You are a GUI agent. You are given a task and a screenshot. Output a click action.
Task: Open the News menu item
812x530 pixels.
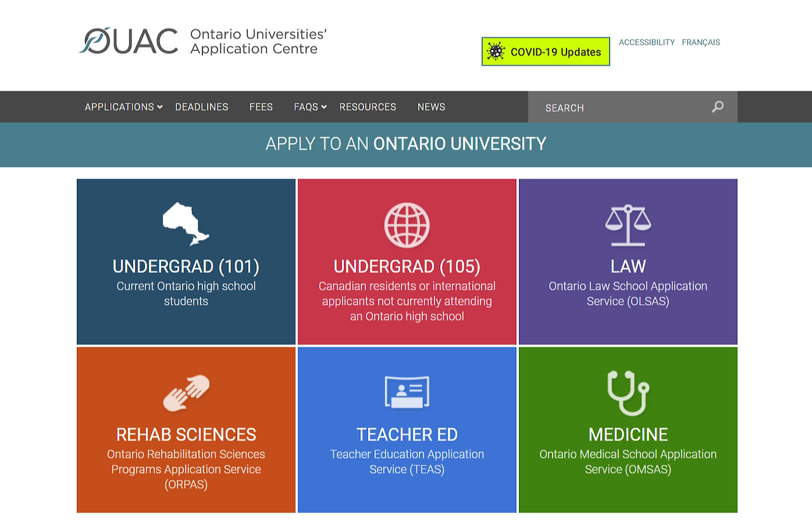pos(431,107)
